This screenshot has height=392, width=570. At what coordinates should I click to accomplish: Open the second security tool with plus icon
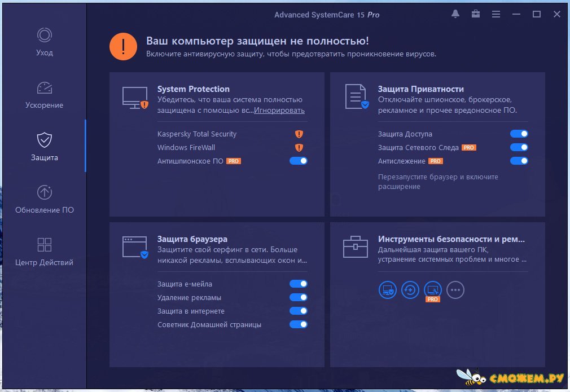coord(410,290)
